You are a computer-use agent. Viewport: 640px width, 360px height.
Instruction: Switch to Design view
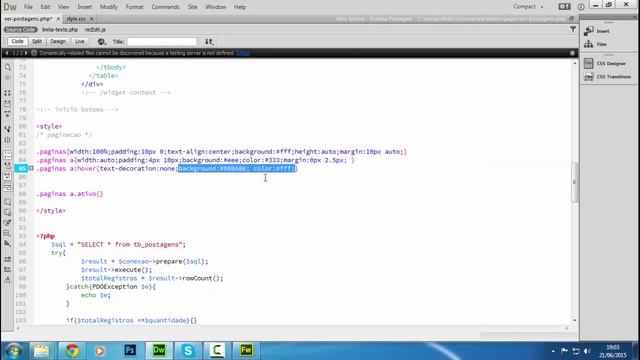[x=58, y=42]
